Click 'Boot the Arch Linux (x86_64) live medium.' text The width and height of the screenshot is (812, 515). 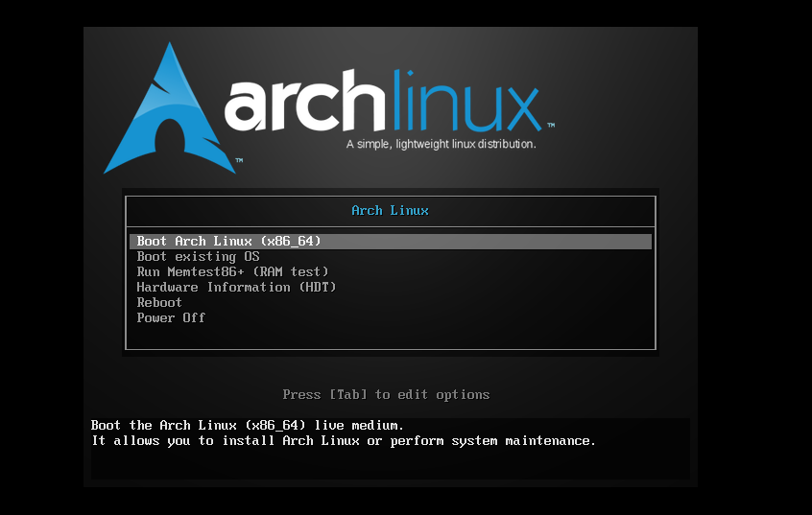247,426
